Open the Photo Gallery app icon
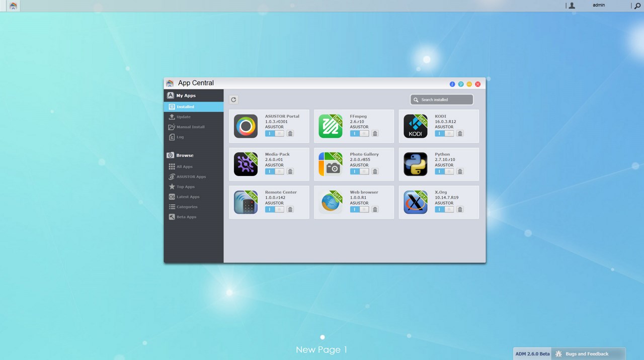 (x=331, y=164)
